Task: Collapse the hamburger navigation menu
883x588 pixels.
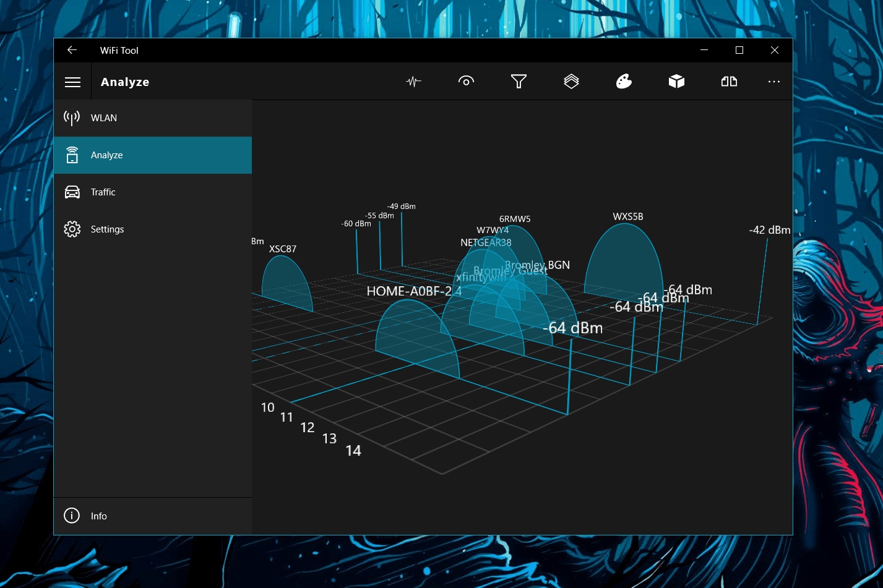Action: [x=72, y=82]
